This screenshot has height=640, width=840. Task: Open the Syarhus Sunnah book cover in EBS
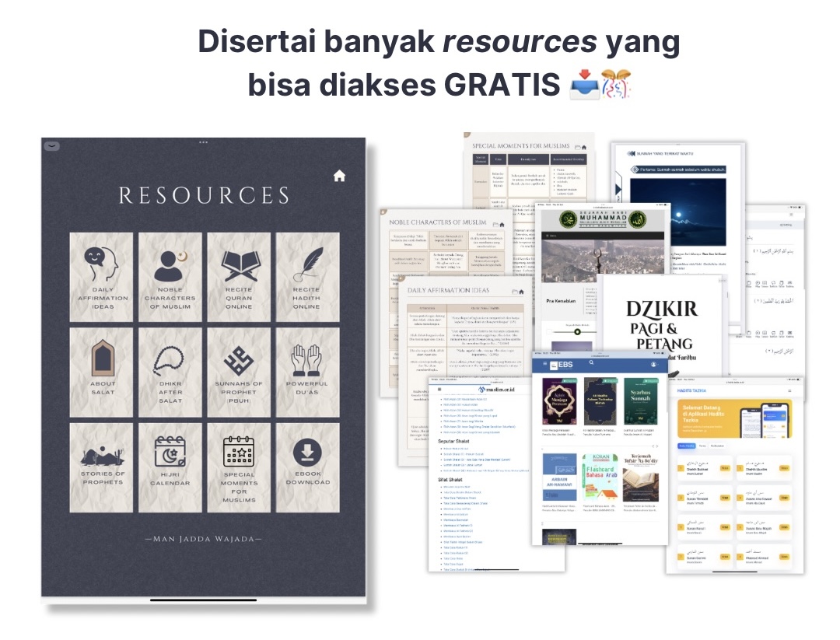click(x=640, y=401)
